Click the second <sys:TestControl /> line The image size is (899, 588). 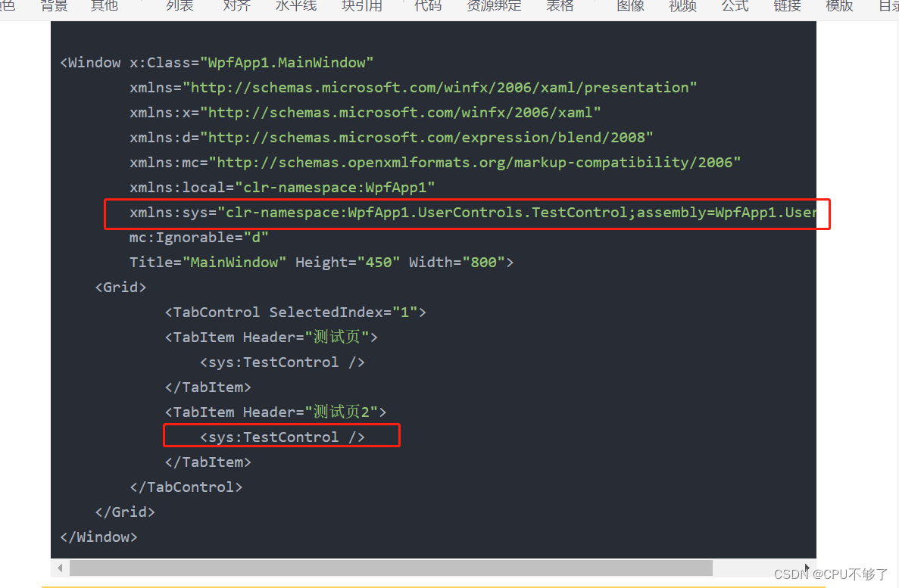pyautogui.click(x=282, y=437)
